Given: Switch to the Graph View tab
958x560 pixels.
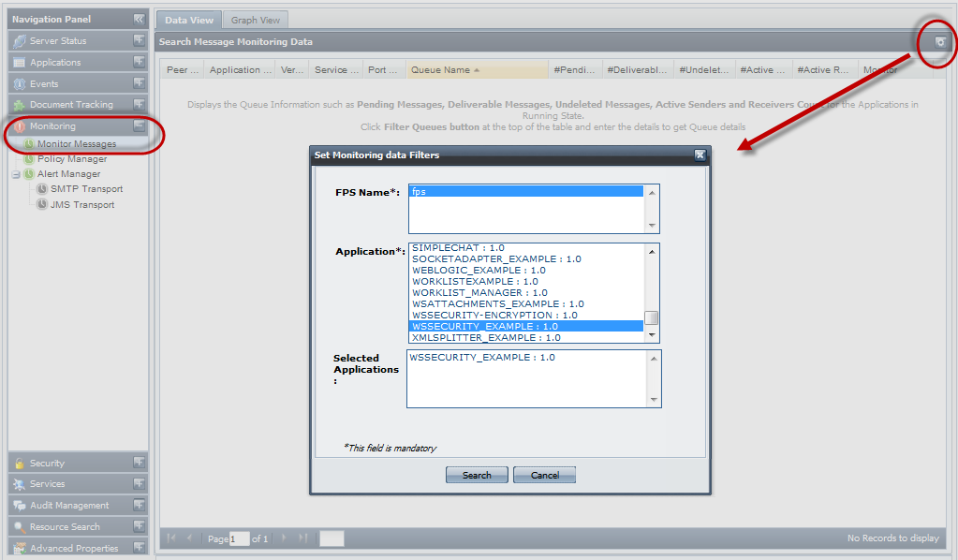Looking at the screenshot, I should pos(256,20).
